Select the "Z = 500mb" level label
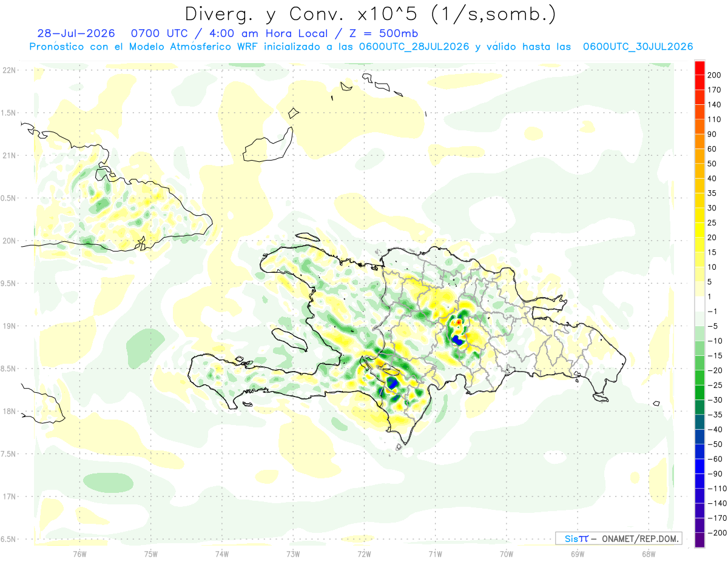728x562 pixels. click(383, 33)
